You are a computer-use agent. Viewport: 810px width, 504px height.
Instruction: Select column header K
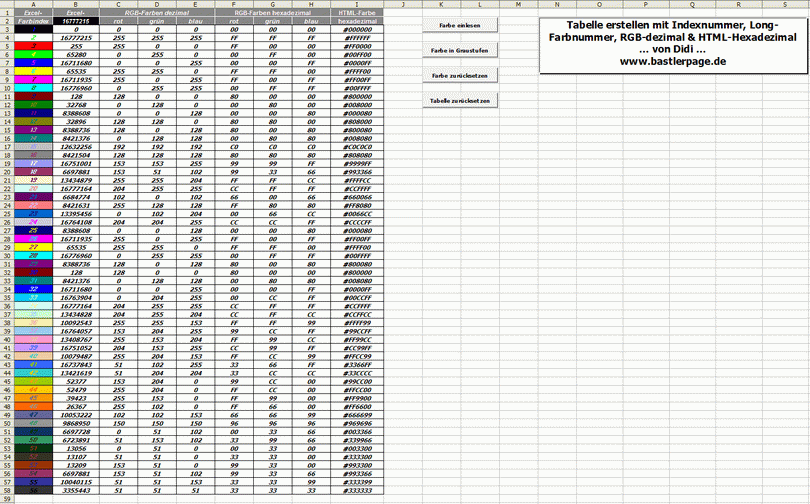pyautogui.click(x=441, y=4)
